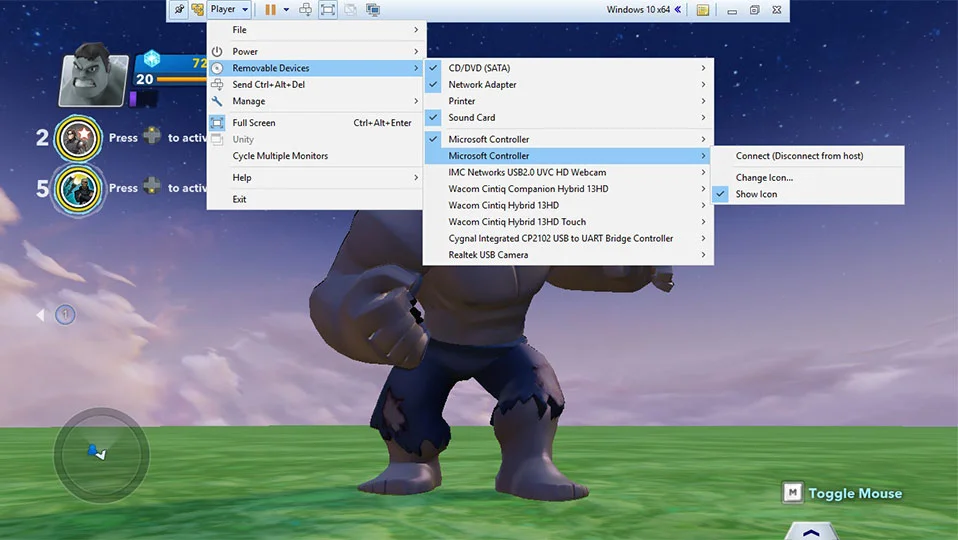This screenshot has height=540, width=958.
Task: Select the highlighted Microsoft Controller entry
Action: click(x=568, y=156)
